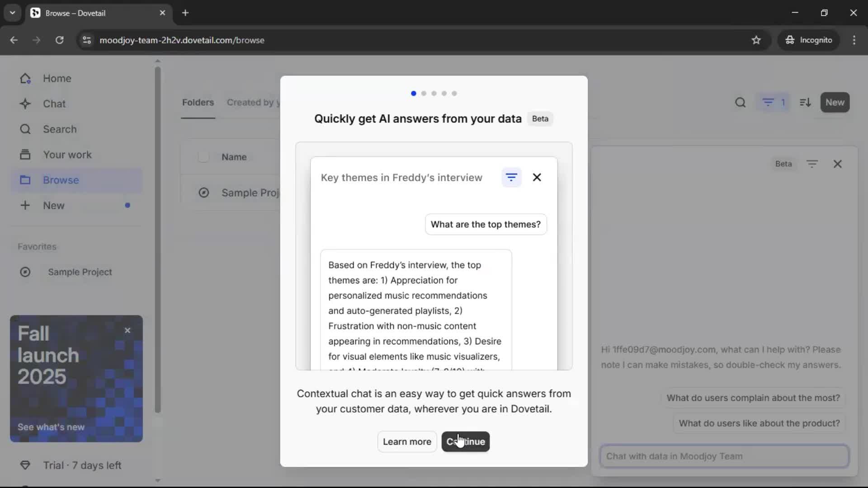Viewport: 868px width, 488px height.
Task: Jump to the last onboarding dot
Action: [x=454, y=94]
